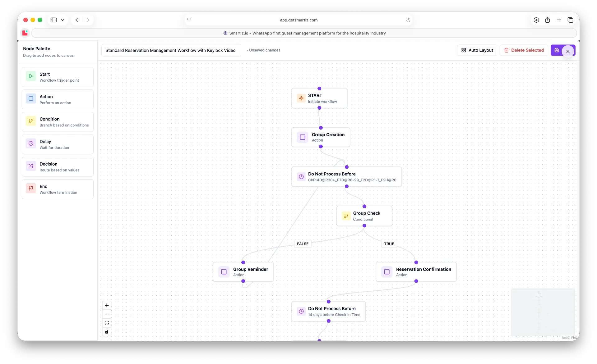The image size is (597, 364).
Task: Select the Start palette card
Action: (58, 77)
